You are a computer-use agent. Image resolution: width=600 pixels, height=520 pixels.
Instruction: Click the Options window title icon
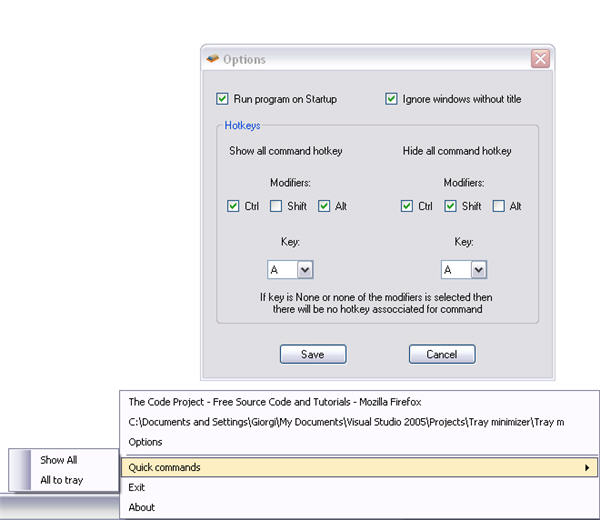click(x=212, y=59)
